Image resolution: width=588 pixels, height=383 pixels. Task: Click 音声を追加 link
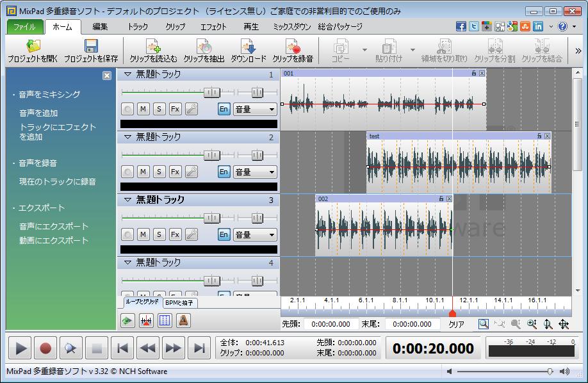click(38, 113)
